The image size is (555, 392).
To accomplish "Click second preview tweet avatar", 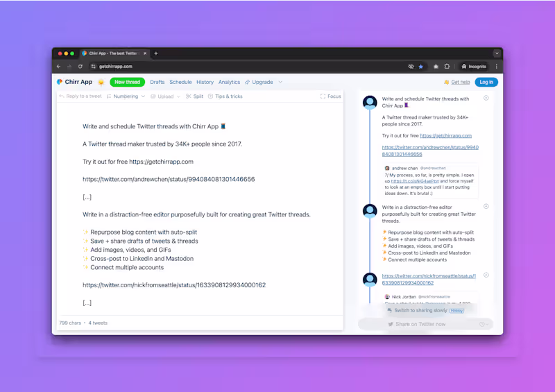I will click(370, 211).
